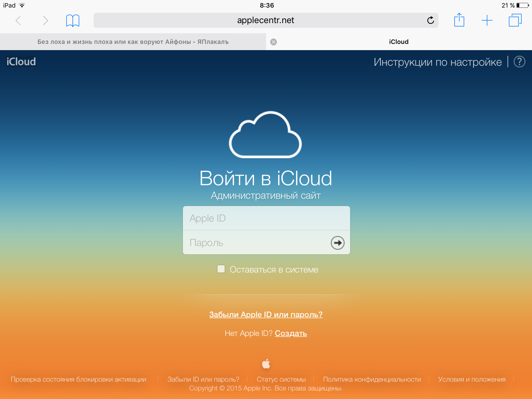
Task: Add a new tab with the plus icon
Action: click(x=487, y=20)
